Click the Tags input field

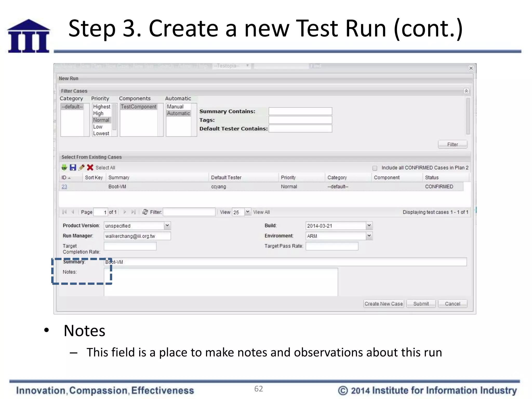(x=300, y=120)
